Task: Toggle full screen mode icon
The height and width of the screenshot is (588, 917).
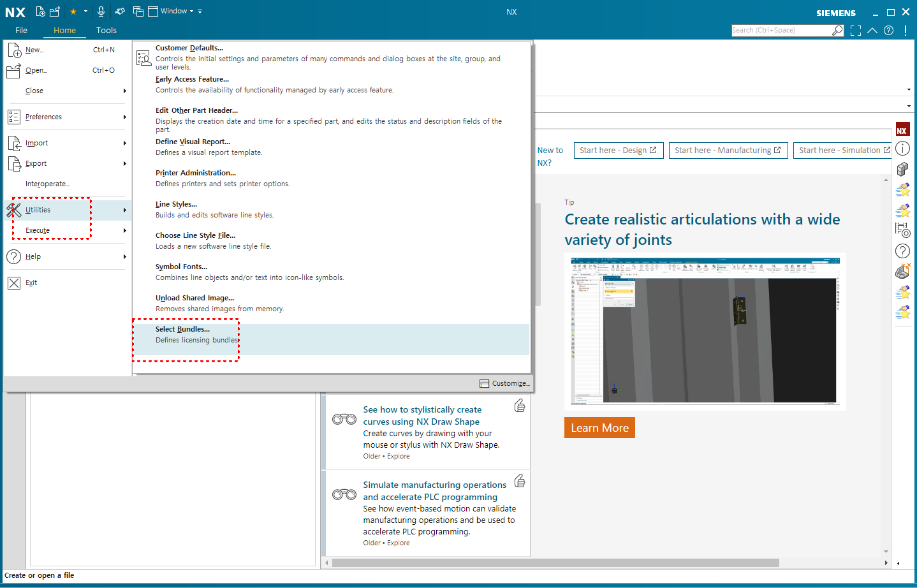Action: (856, 30)
